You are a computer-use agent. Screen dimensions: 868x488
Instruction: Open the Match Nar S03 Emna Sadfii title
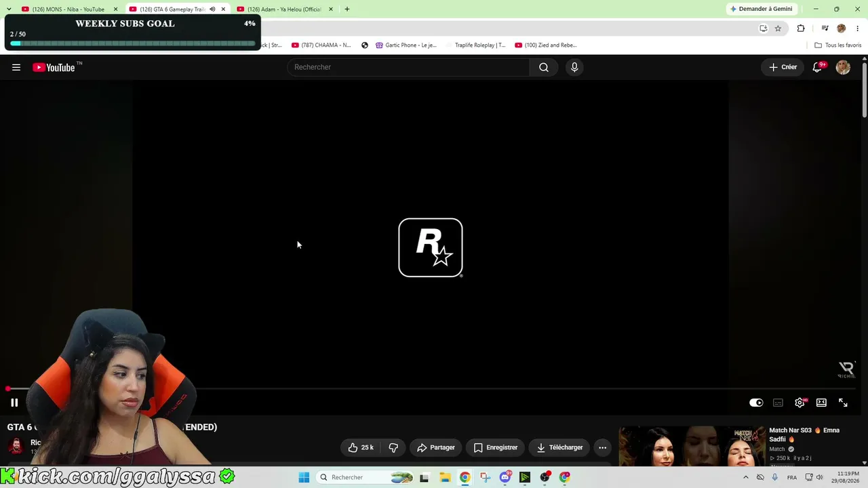pos(804,434)
